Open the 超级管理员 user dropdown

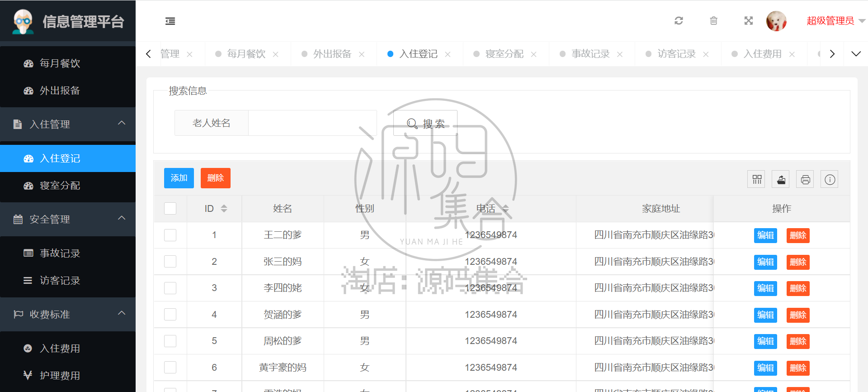tap(836, 21)
